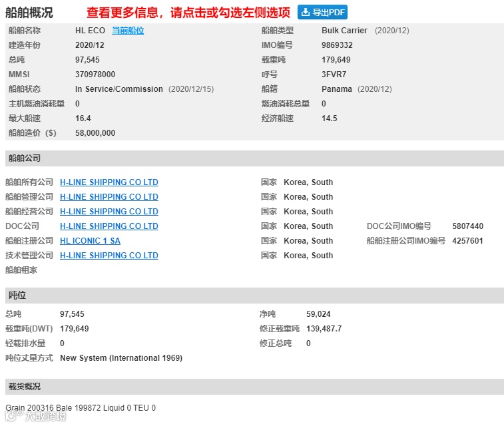
Task: Select build year value 2020/12
Action: [x=90, y=45]
